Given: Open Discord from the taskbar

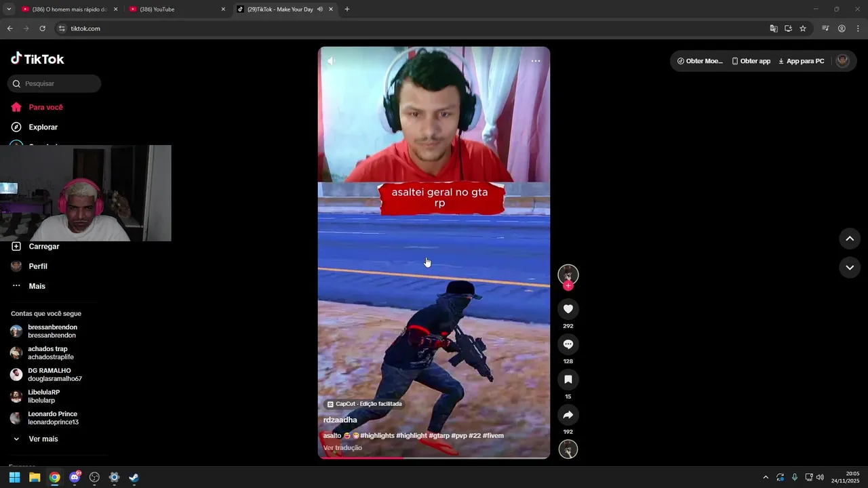Looking at the screenshot, I should coord(75,477).
